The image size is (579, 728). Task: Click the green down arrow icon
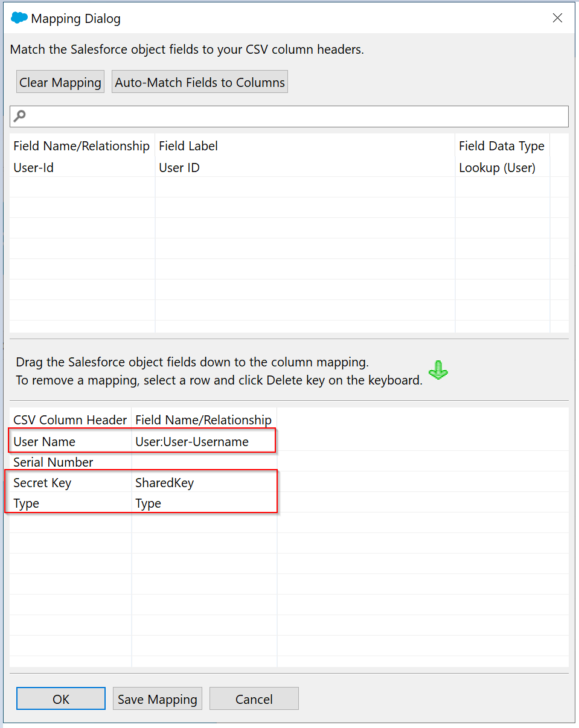point(438,370)
